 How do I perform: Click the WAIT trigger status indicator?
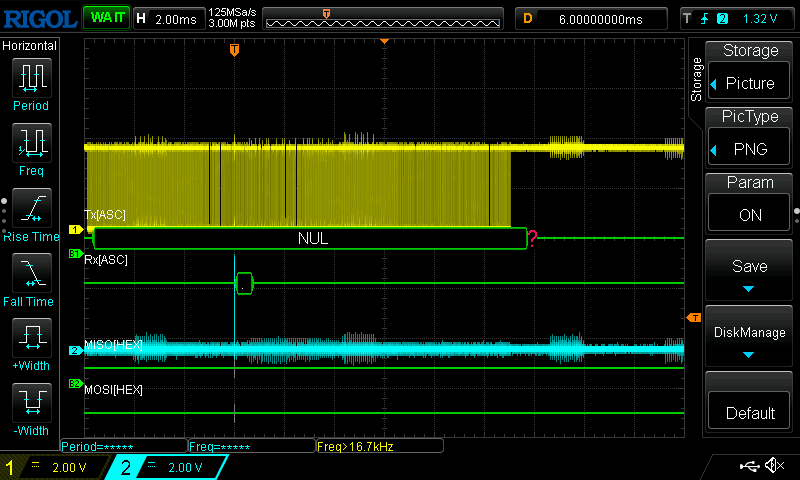click(105, 18)
